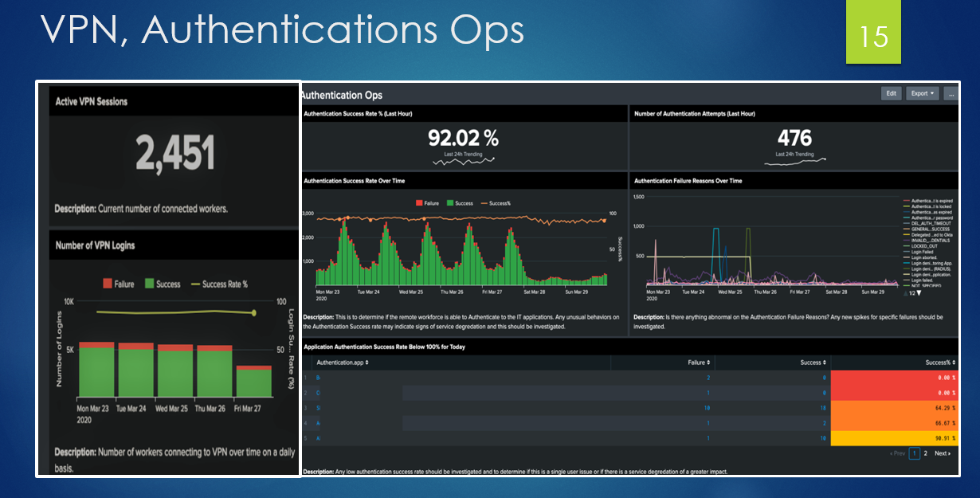Click the sort icon on the Failure column

click(x=708, y=363)
